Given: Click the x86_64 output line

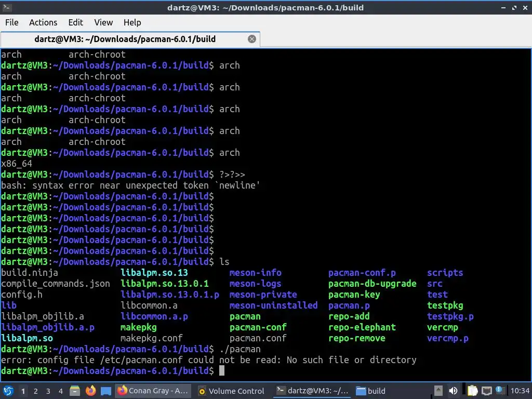Looking at the screenshot, I should point(17,164).
